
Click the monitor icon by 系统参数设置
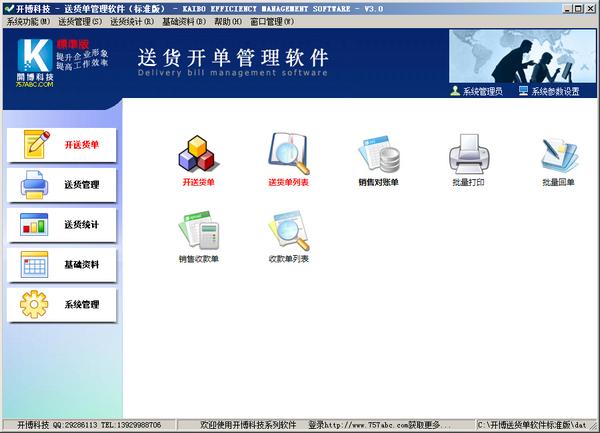click(523, 91)
